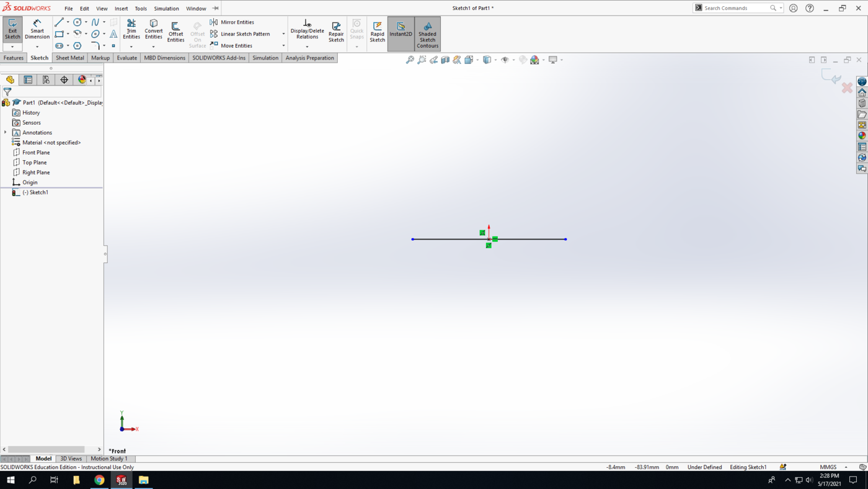Open the Trim Entities dropdown arrow

[131, 47]
